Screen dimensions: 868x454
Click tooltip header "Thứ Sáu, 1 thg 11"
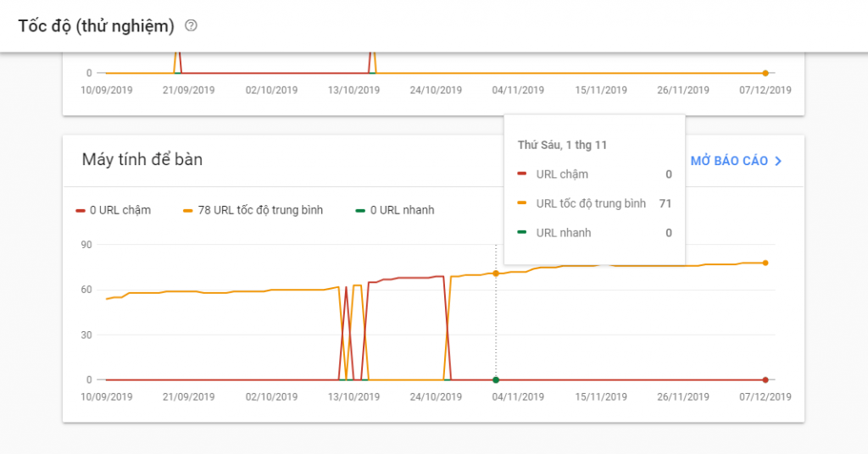point(562,145)
